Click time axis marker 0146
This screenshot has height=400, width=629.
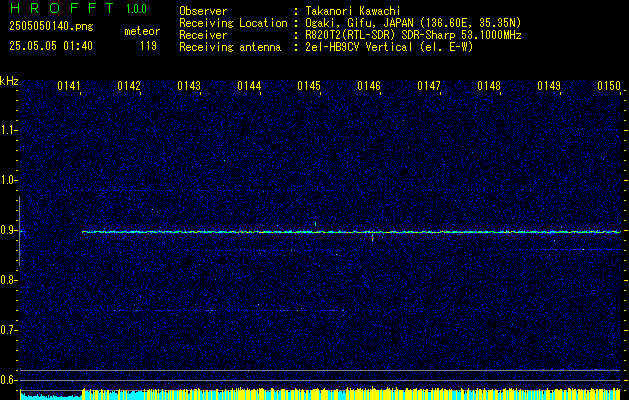click(x=369, y=86)
